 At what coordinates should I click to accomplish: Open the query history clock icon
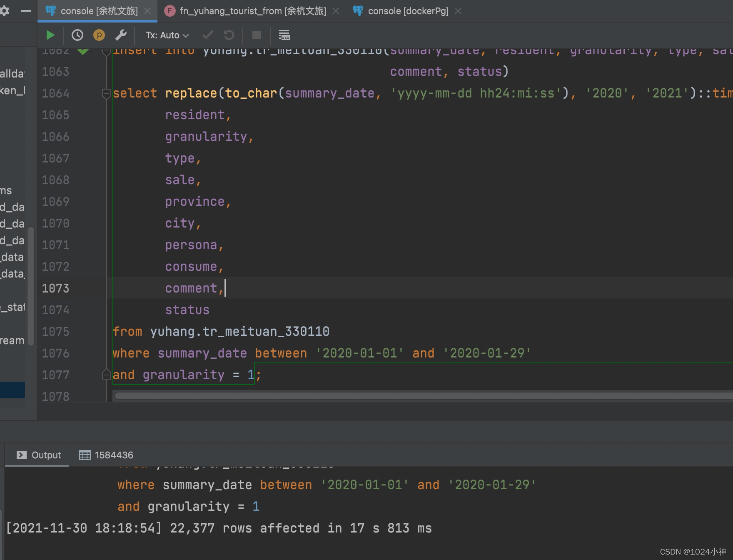(x=77, y=35)
